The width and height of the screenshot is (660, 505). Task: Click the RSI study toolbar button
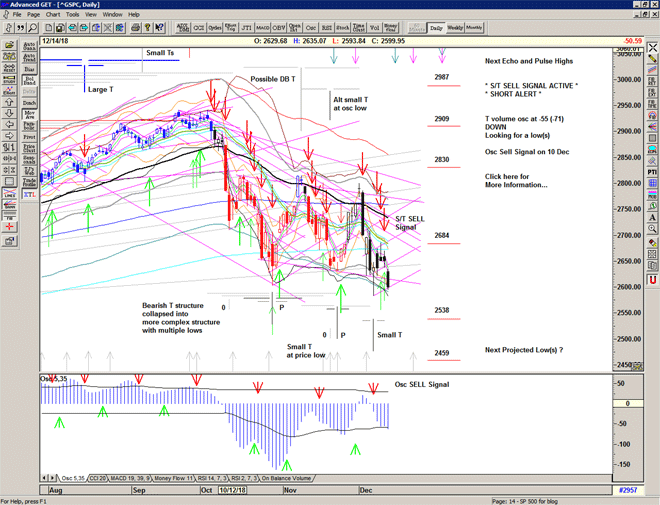329,28
